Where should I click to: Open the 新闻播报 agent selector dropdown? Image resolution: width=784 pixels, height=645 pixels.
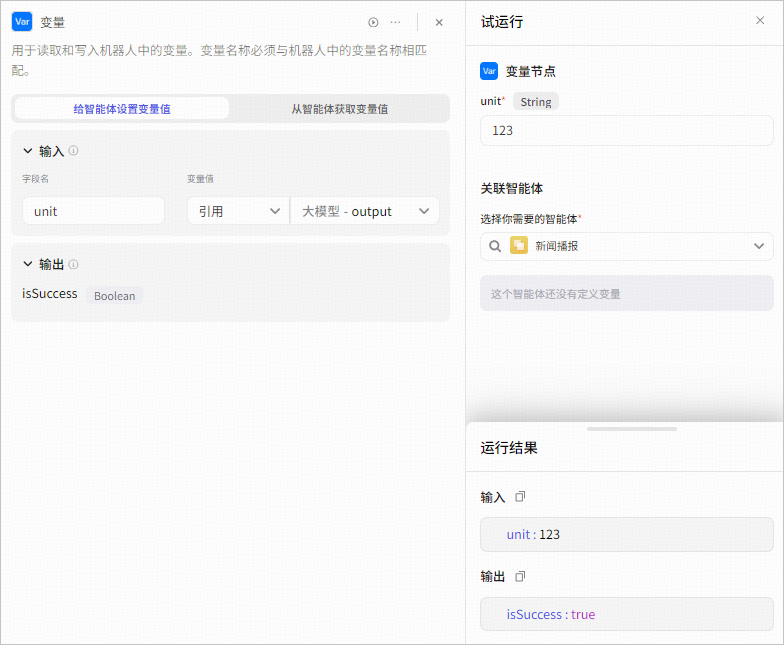point(626,246)
